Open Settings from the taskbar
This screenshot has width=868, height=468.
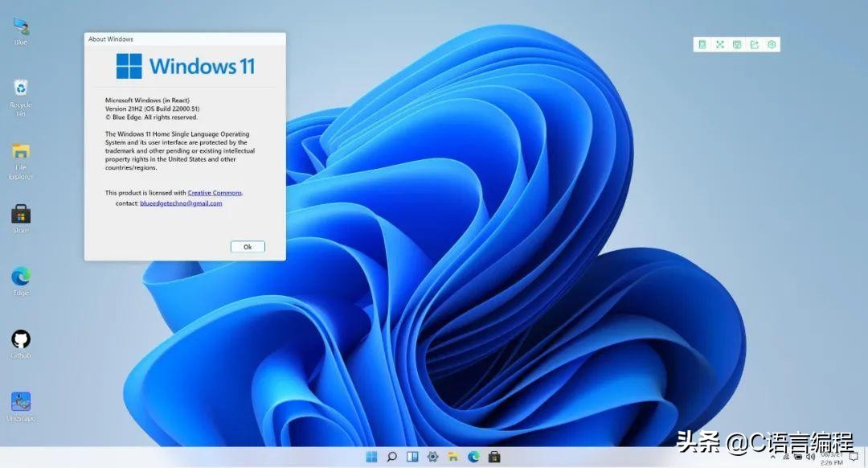pyautogui.click(x=432, y=456)
